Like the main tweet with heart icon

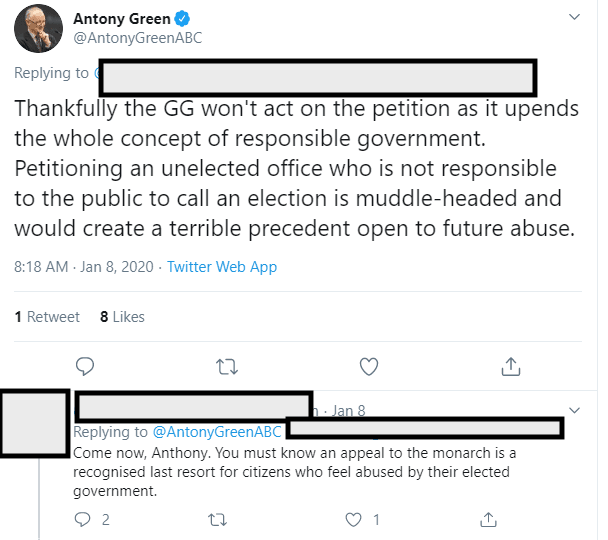pyautogui.click(x=369, y=365)
